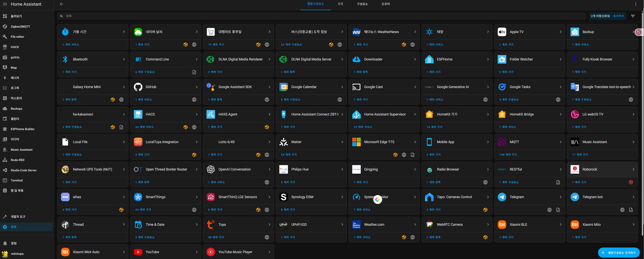Click the 통합구성요소 추가하기 button
The width and height of the screenshot is (644, 259).
(619, 253)
